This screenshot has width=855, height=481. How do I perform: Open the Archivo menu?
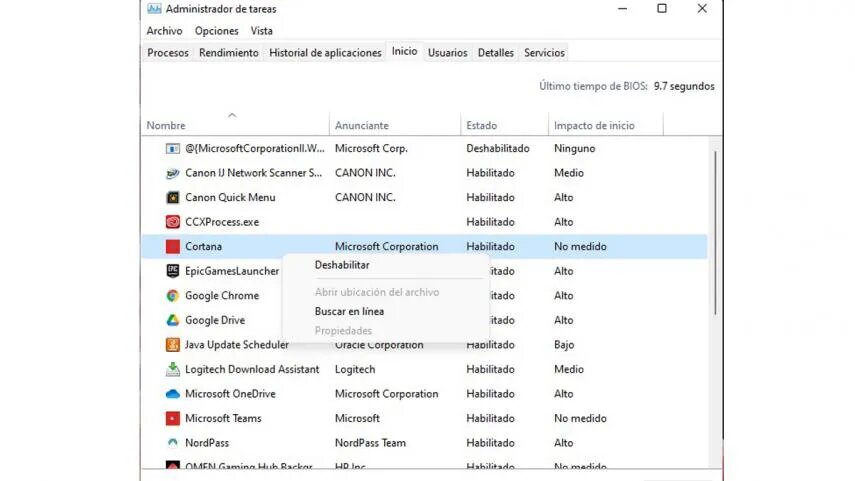[x=164, y=31]
